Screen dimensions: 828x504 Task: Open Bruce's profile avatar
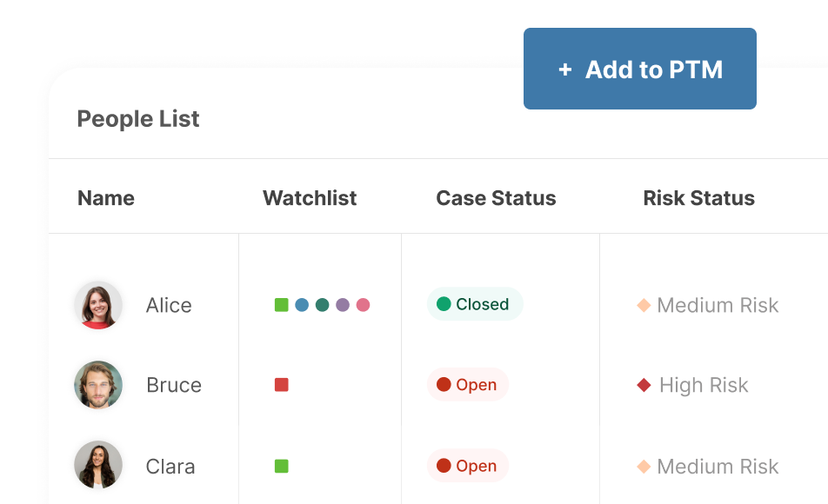point(98,385)
